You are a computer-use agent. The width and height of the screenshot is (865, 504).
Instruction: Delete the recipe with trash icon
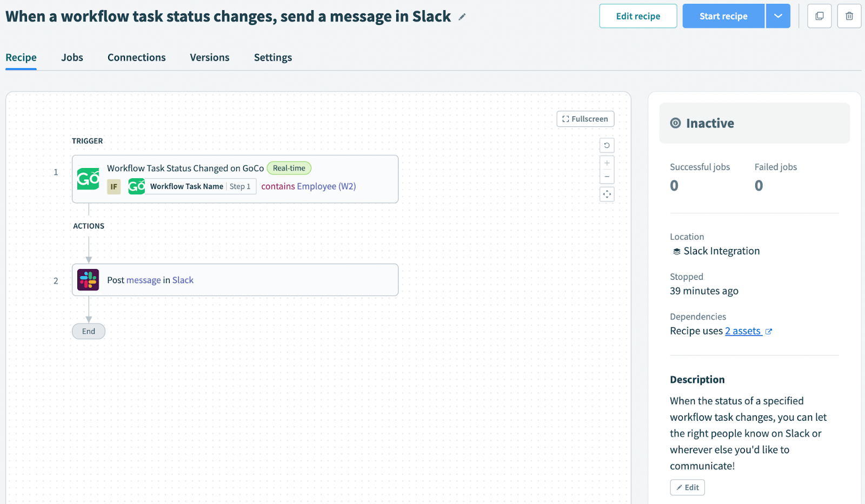(849, 16)
